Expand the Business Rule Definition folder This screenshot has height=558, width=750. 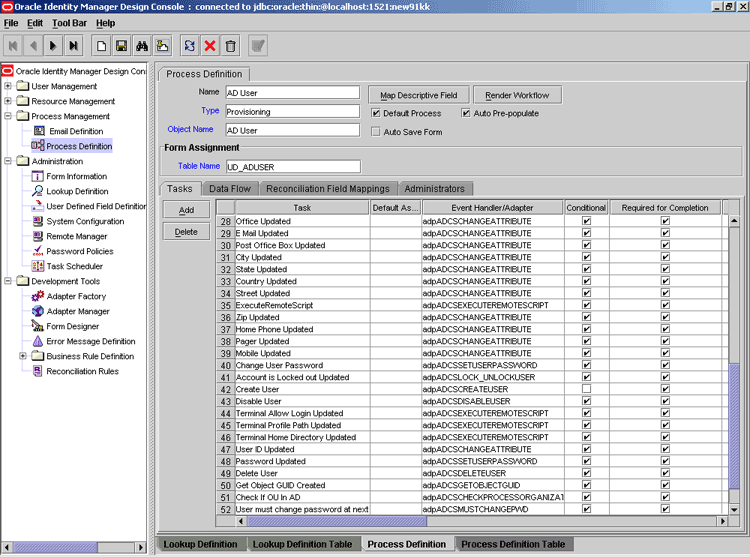(x=22, y=356)
